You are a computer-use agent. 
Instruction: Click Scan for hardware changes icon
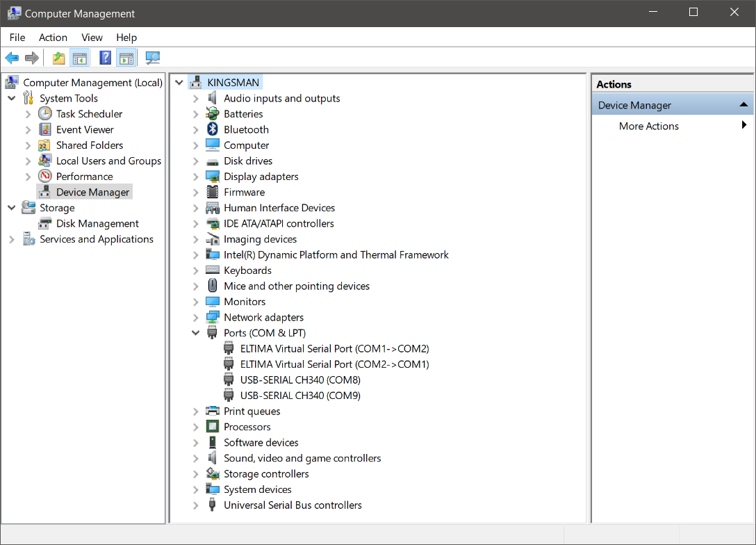point(152,58)
